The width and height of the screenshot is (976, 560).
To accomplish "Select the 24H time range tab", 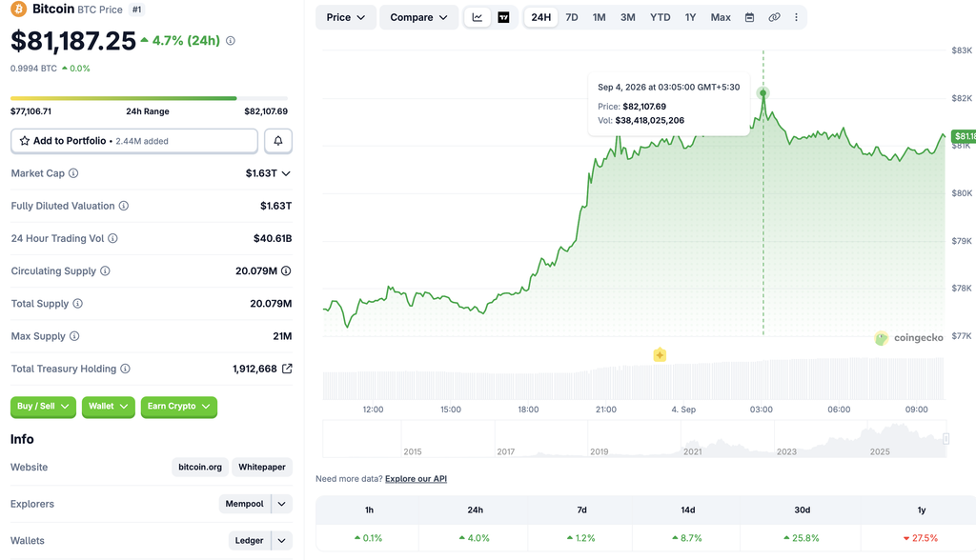I will pos(541,17).
